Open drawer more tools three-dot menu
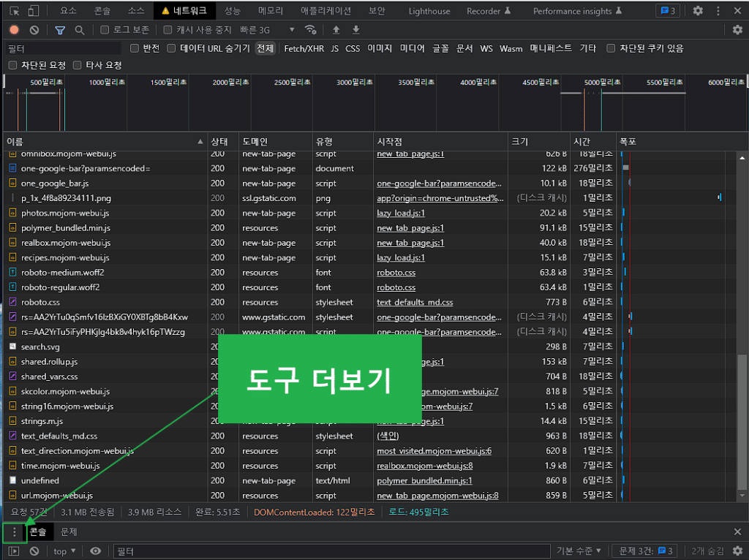Screen dimensions: 749x560 coord(15,531)
